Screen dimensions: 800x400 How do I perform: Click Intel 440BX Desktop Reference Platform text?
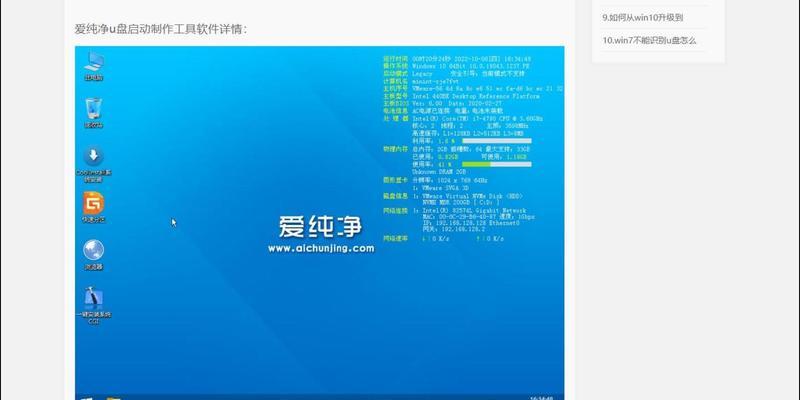476,96
